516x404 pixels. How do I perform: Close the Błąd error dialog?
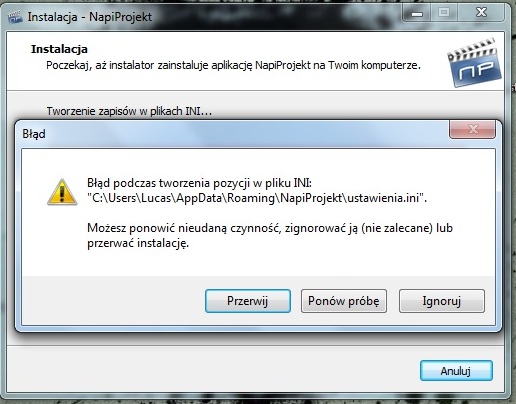[472, 129]
